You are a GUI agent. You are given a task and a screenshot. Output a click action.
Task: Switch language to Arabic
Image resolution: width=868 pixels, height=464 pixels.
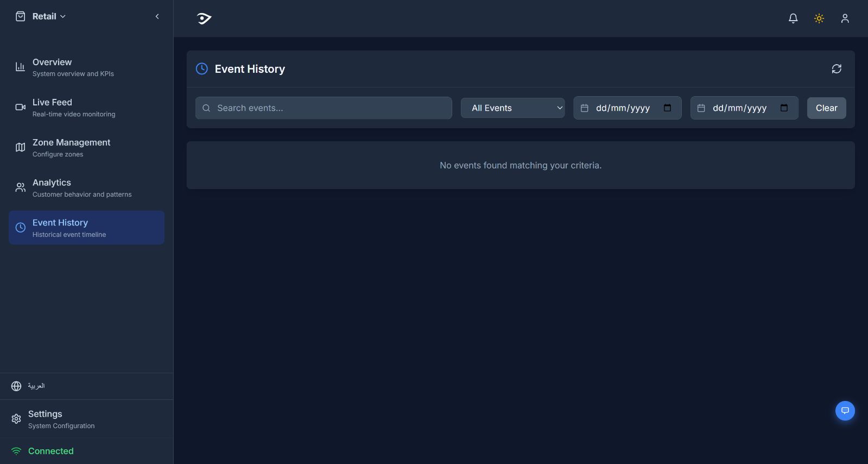click(x=36, y=386)
